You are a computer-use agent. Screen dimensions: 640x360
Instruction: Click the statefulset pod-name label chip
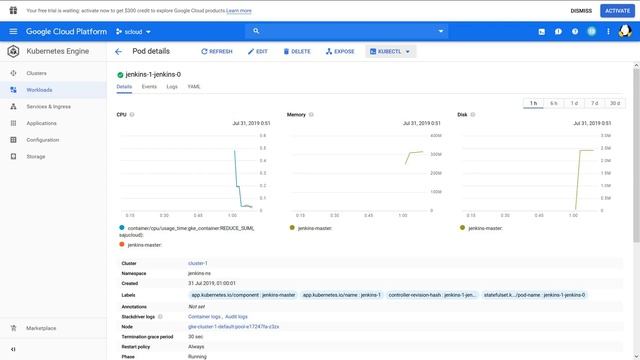(x=534, y=295)
